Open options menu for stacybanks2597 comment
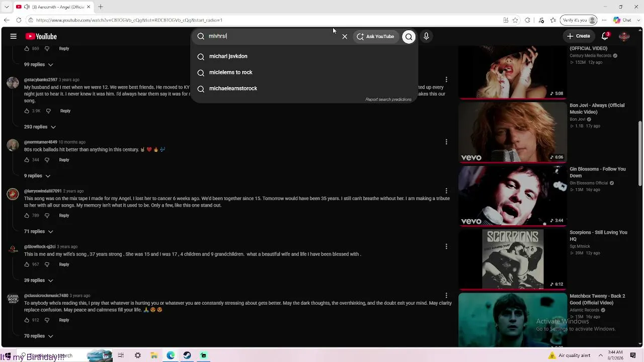This screenshot has height=362, width=644. (446, 79)
